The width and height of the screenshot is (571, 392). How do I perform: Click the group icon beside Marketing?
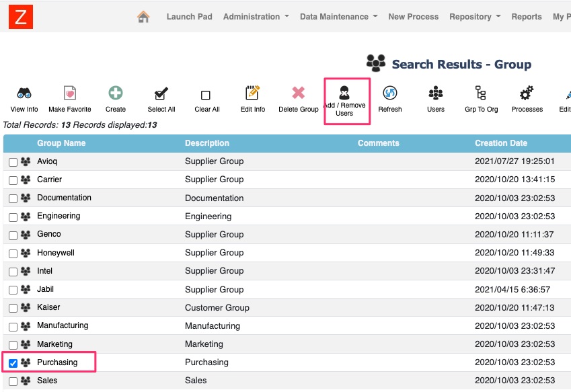[x=26, y=344]
